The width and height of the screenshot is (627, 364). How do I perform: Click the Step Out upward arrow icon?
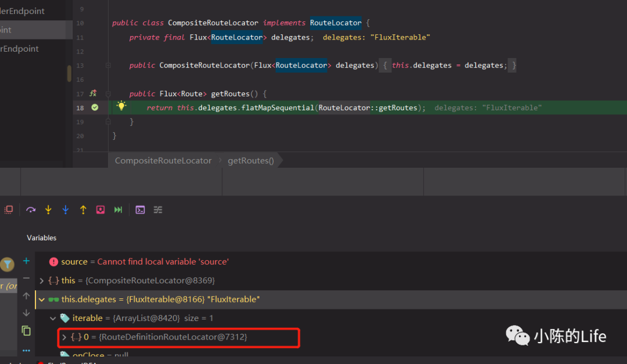[83, 210]
